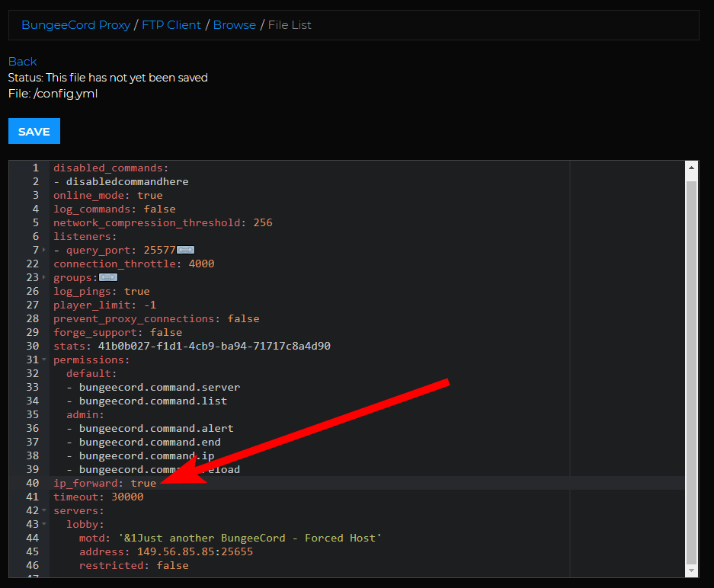Go back using the Back link
The height and width of the screenshot is (588, 714).
tap(22, 62)
